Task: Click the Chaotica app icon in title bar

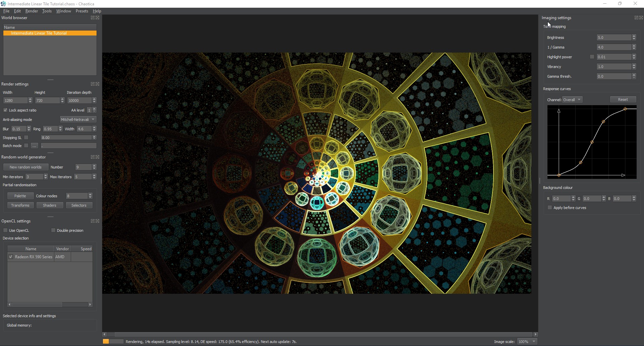Action: [3, 4]
